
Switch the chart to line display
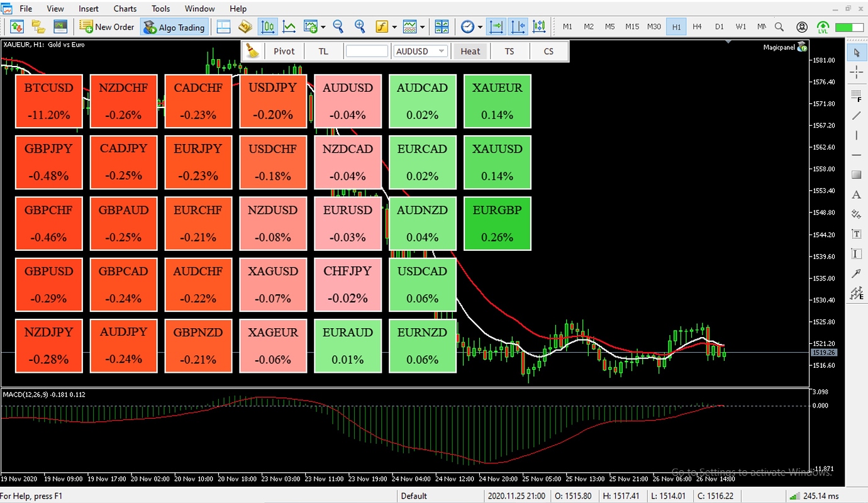289,26
